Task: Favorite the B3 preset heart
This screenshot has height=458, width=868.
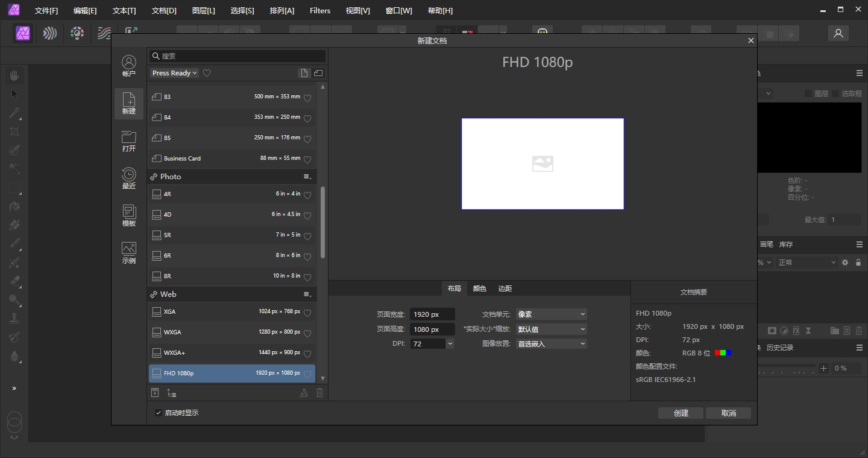Action: [307, 98]
